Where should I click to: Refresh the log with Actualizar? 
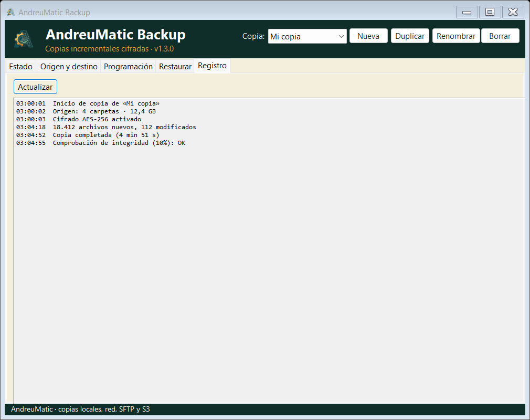(35, 87)
